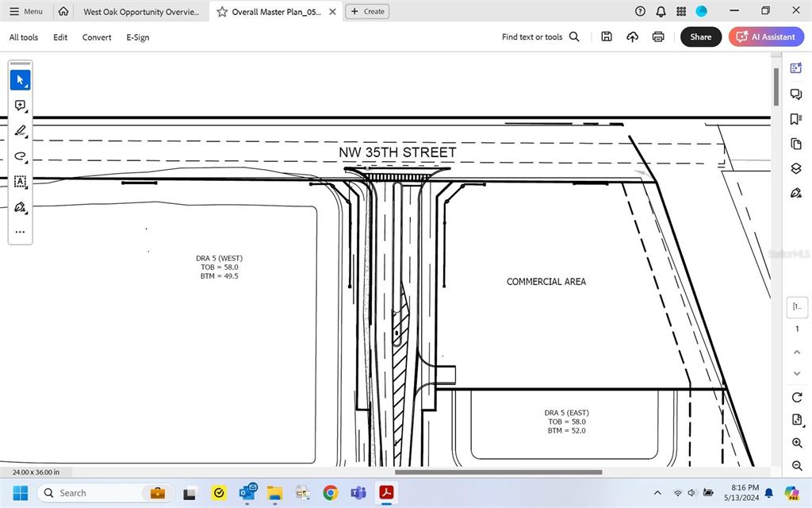Open the Fill & Sign pen tool
The image size is (812, 508).
(20, 207)
